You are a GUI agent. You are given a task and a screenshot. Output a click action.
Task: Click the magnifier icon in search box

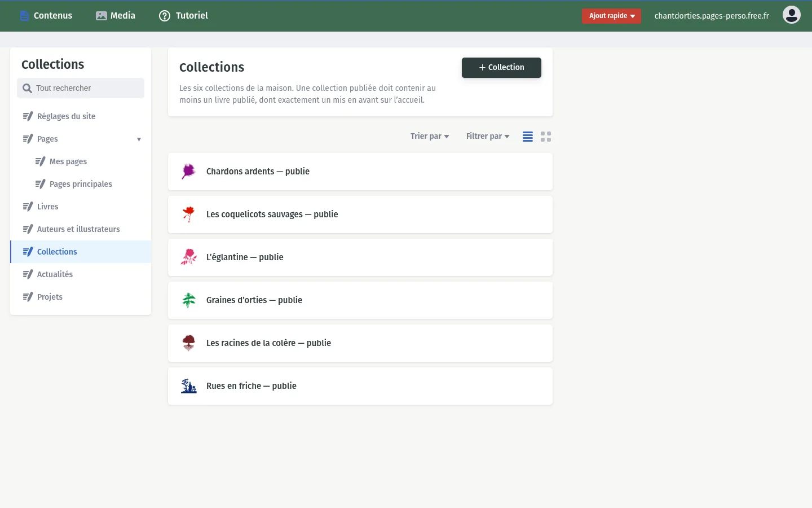(x=27, y=88)
